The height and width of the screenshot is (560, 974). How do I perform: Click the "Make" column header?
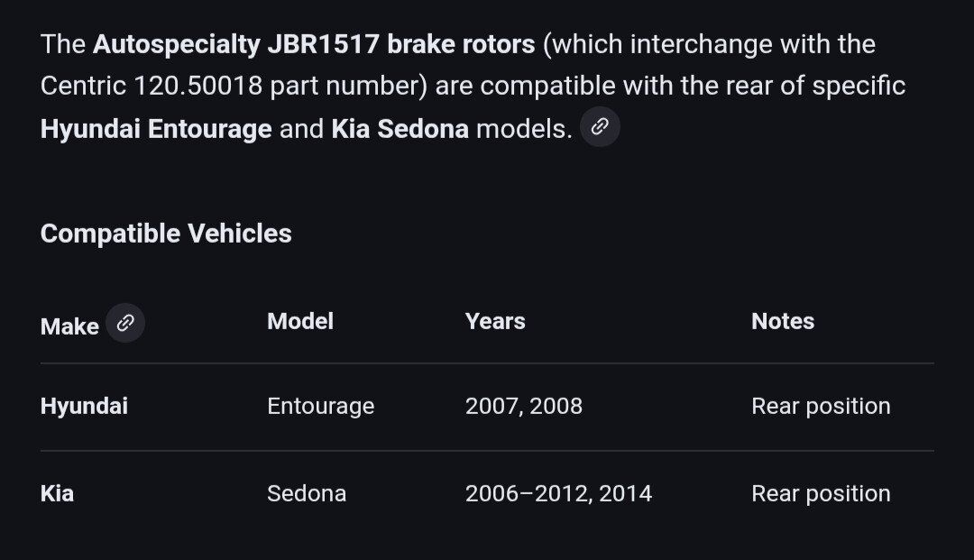pos(69,326)
